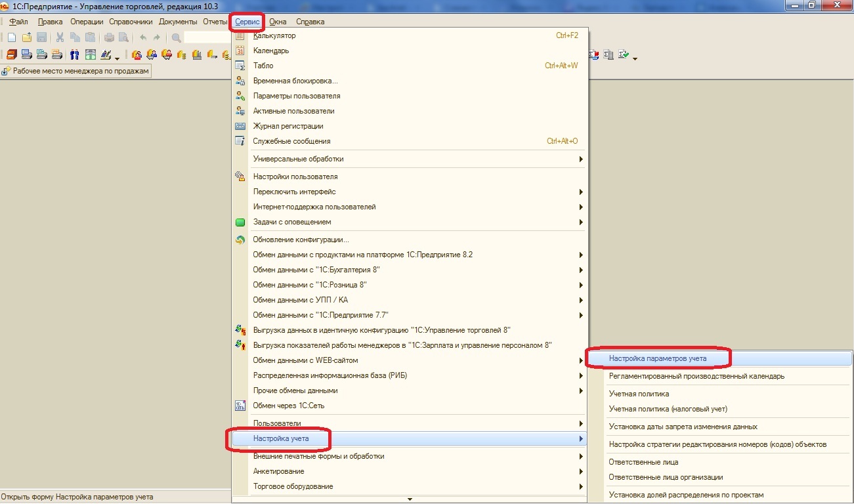854x504 pixels.
Task: Click the Open file folder icon
Action: point(27,37)
